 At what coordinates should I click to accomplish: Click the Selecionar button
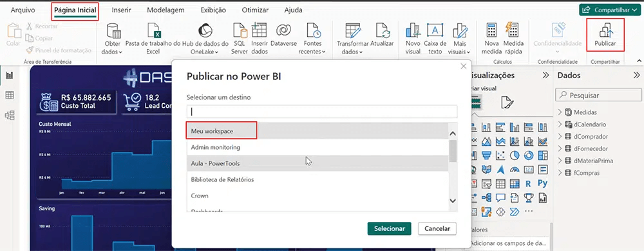click(x=389, y=228)
